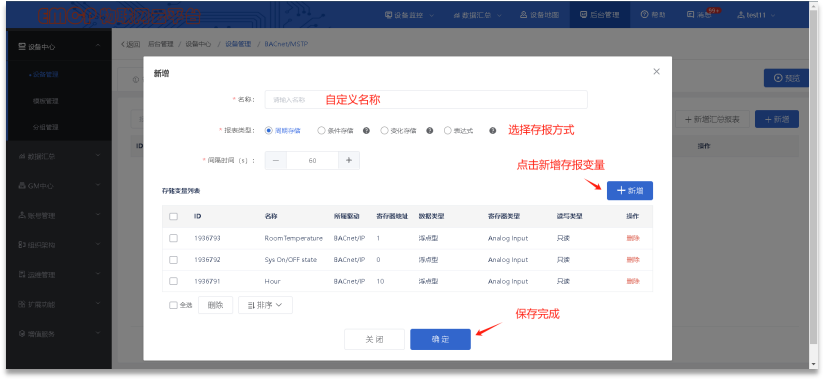Screen dimensions: 824x380
Task: Delete the Sys On/OFF state row
Action: click(633, 260)
